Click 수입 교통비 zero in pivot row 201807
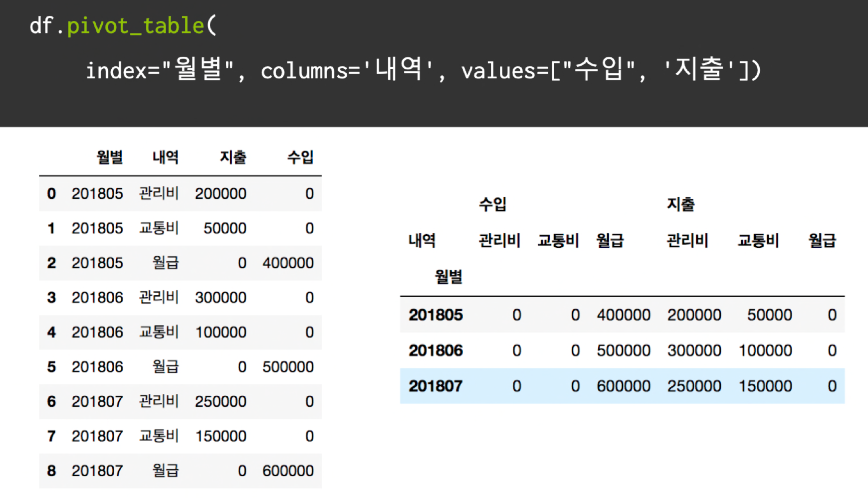The image size is (868, 498). tap(575, 386)
